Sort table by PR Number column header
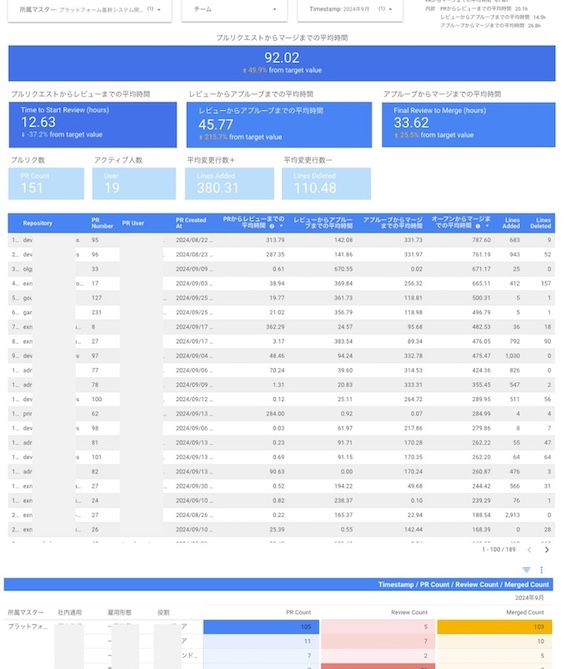Viewport: 567px width, 669px height. (102, 223)
